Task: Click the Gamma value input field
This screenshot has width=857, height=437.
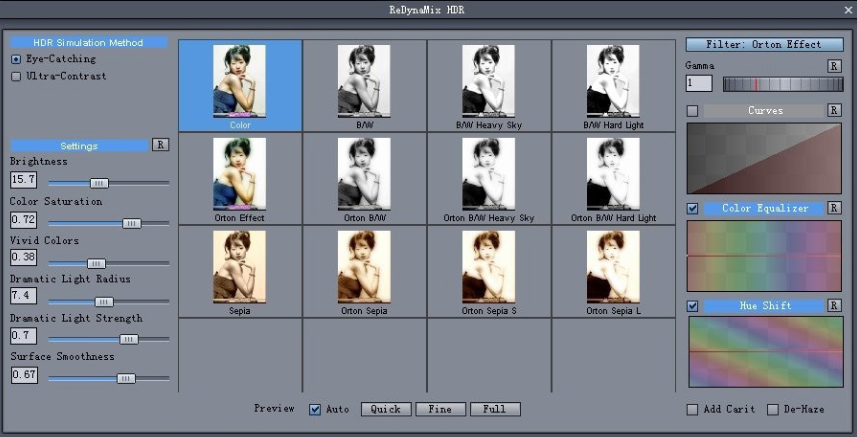Action: 699,83
